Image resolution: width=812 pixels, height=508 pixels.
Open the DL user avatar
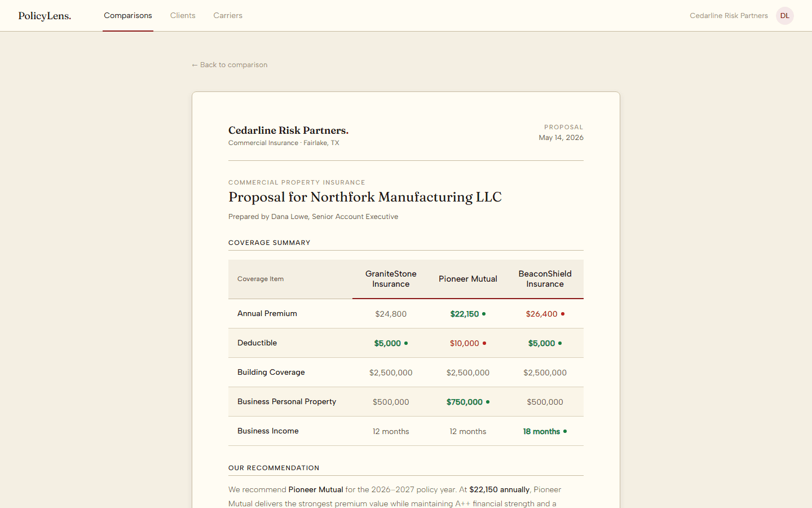[x=785, y=16]
